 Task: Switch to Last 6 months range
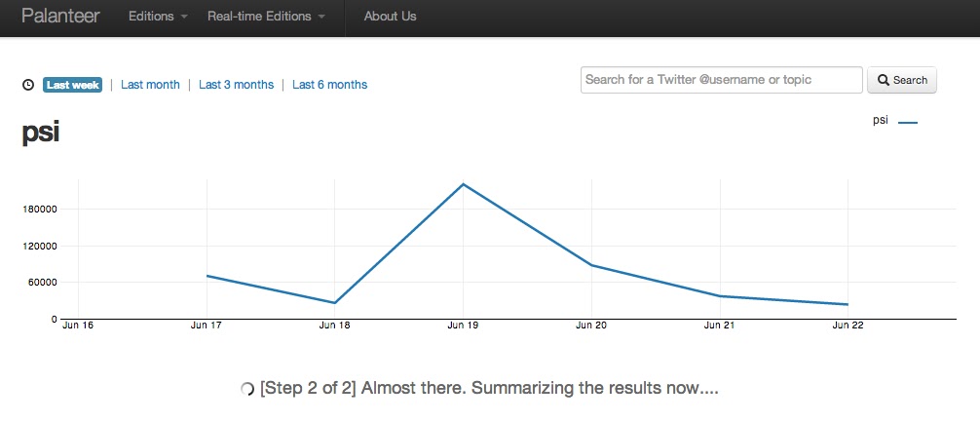330,85
